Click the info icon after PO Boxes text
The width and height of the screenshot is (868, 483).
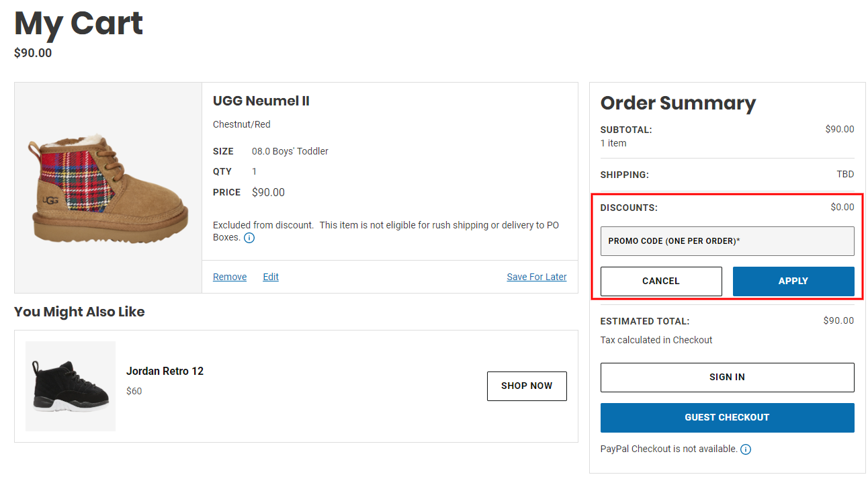249,238
